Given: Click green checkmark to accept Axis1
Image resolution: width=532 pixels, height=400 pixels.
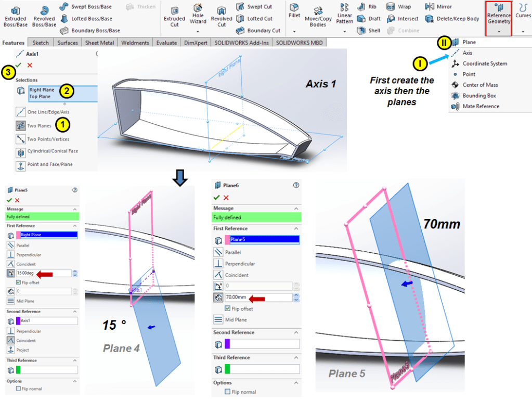Looking at the screenshot, I should pyautogui.click(x=19, y=64).
